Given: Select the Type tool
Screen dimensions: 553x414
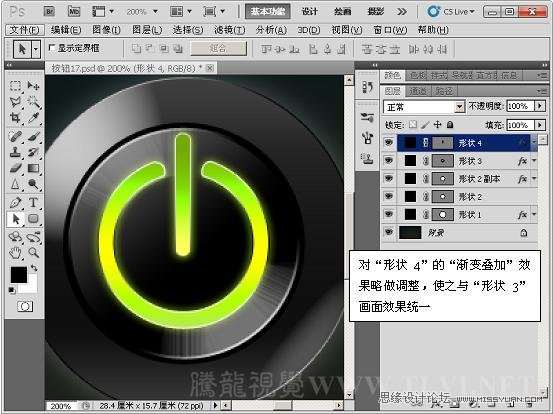Looking at the screenshot, I should pos(34,203).
